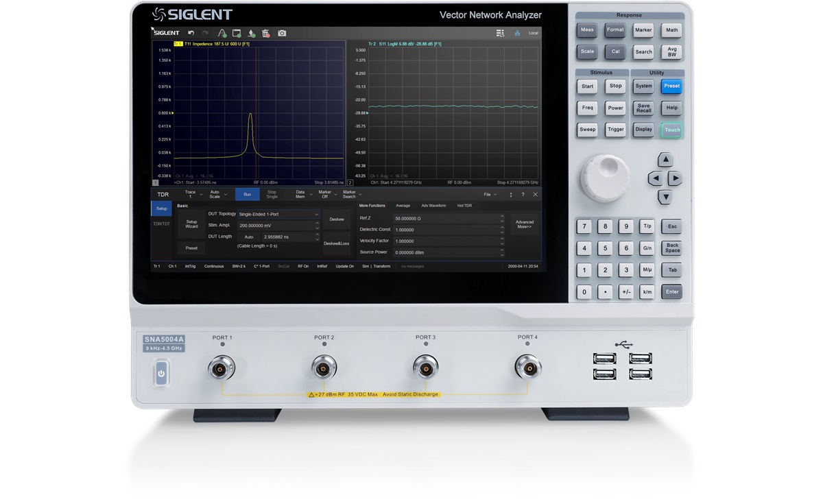The image size is (823, 504).
Task: Toggle Continuous sweep in status bar
Action: [x=214, y=266]
